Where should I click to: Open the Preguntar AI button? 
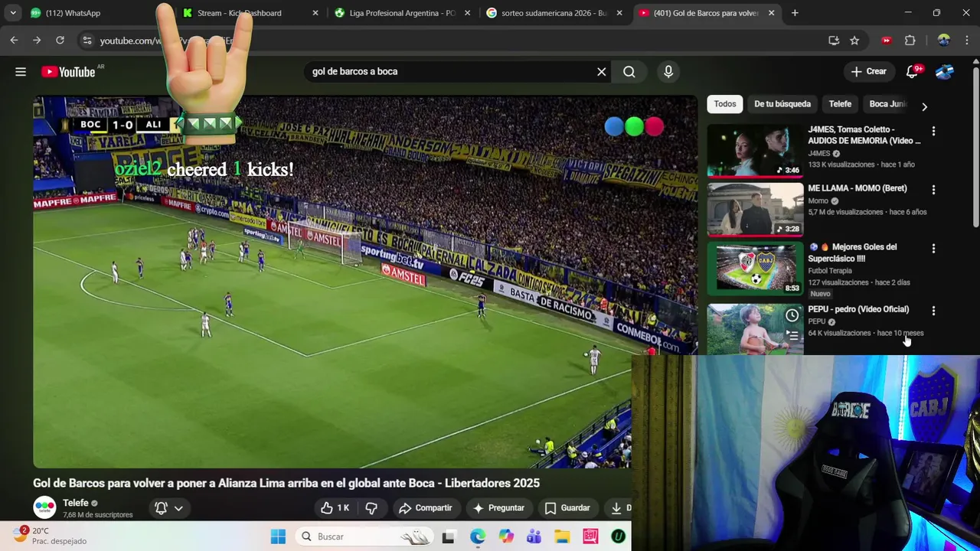click(498, 508)
